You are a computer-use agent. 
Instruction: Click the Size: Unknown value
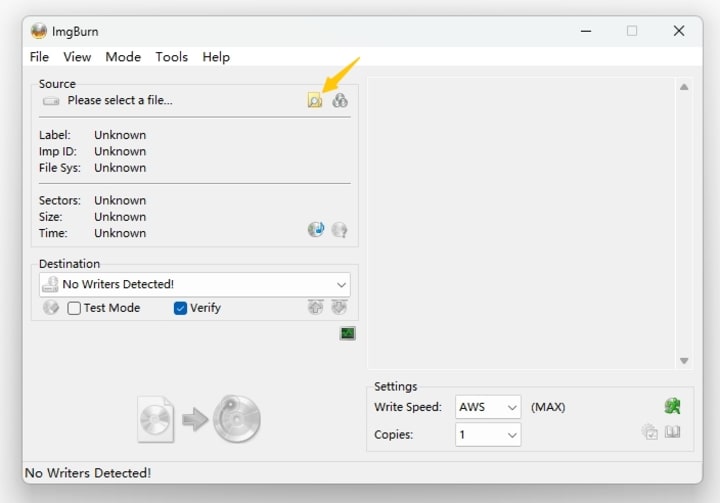tap(120, 217)
